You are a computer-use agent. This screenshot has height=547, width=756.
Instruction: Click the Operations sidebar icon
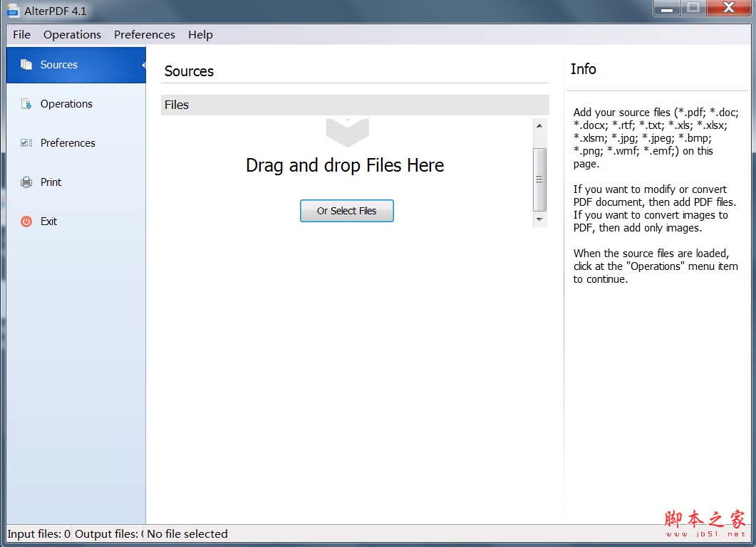[x=26, y=103]
